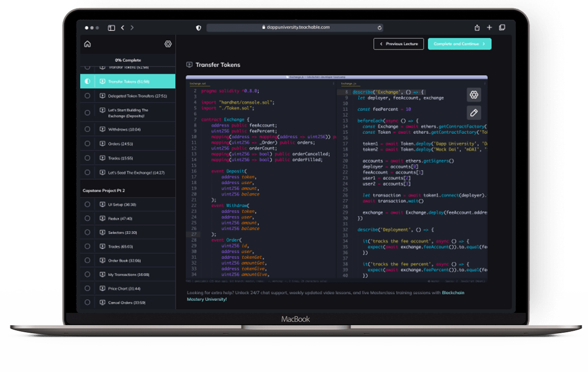Select the Price Chart (31:44) lecture
This screenshot has height=372, width=588.
click(x=124, y=288)
